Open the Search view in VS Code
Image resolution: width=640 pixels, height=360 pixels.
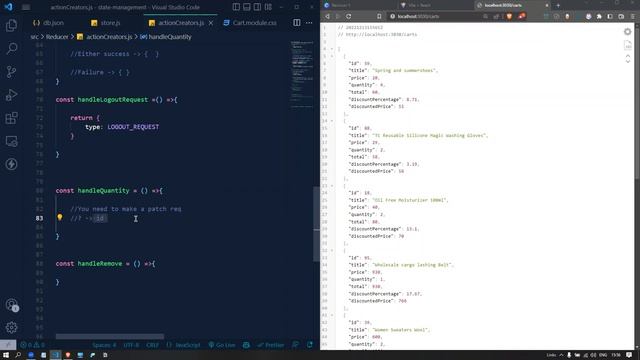[11, 48]
